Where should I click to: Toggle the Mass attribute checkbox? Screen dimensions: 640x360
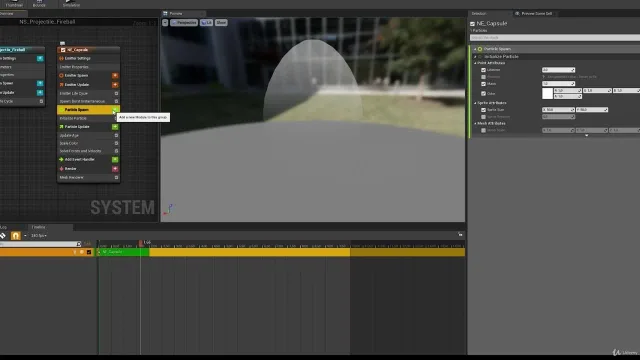[483, 84]
